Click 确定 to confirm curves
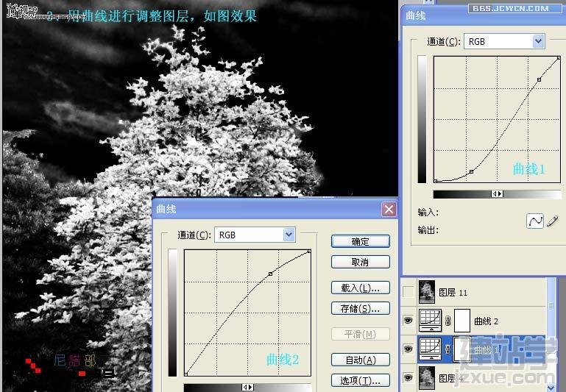 coord(360,241)
